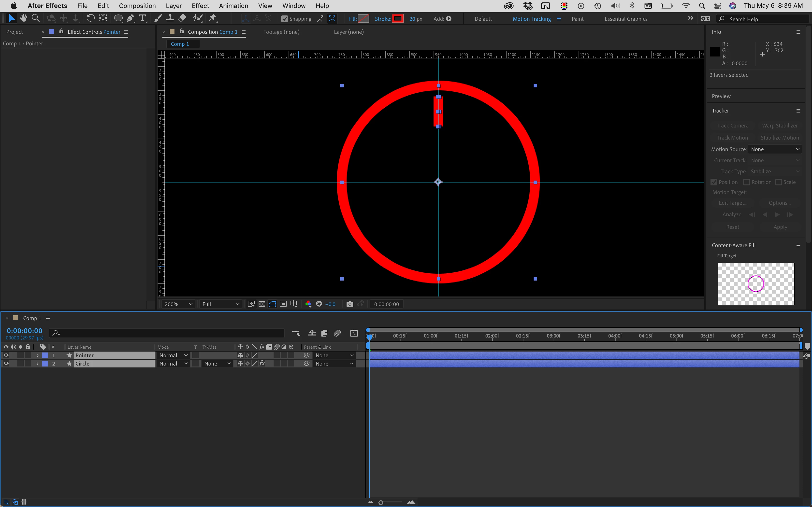Image resolution: width=812 pixels, height=507 pixels.
Task: Toggle the Snapping checkbox
Action: [284, 19]
